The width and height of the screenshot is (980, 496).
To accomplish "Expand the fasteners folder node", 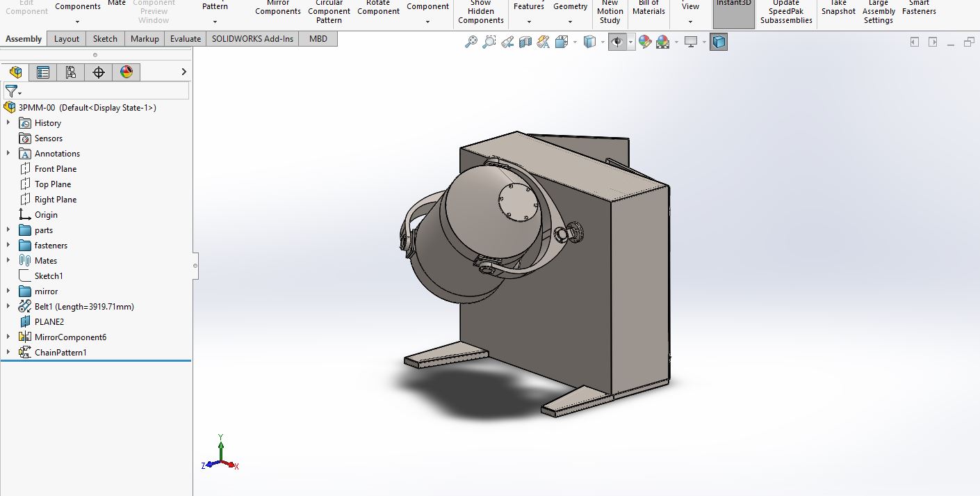I will click(8, 246).
